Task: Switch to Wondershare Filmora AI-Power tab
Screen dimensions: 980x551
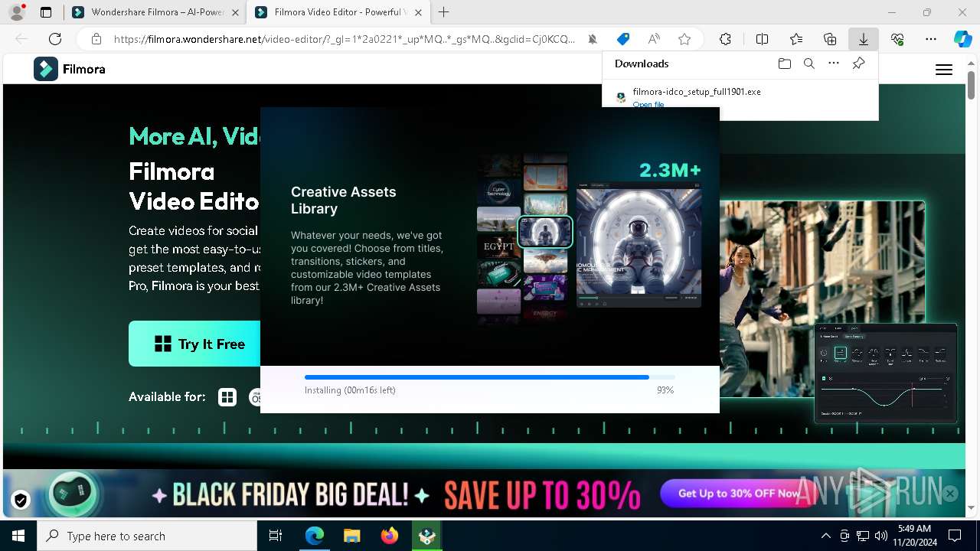Action: 155,12
